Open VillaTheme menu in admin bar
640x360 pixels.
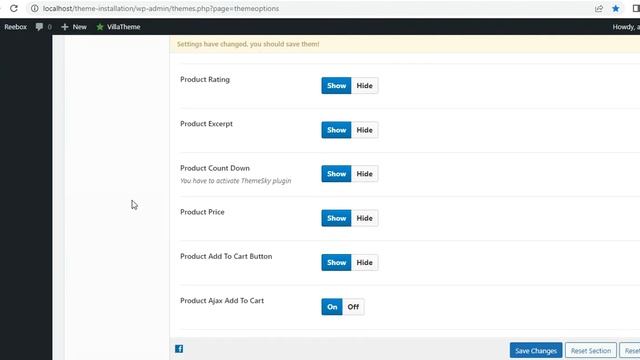click(x=118, y=27)
